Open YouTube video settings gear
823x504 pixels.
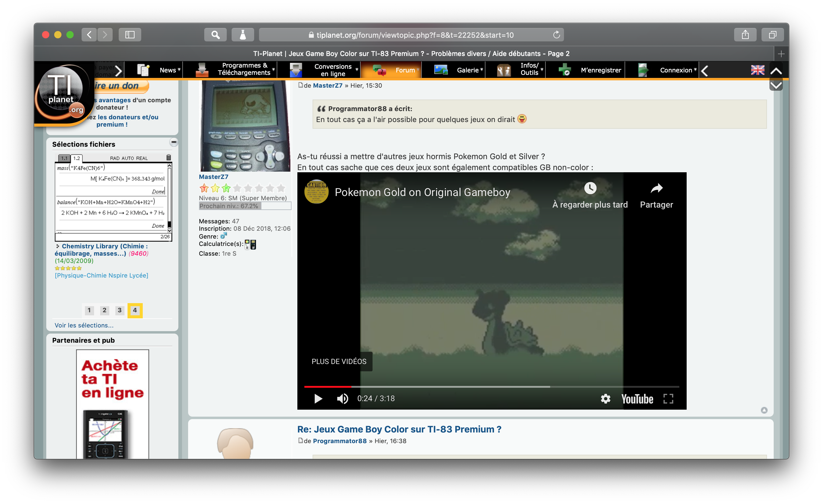(x=606, y=398)
